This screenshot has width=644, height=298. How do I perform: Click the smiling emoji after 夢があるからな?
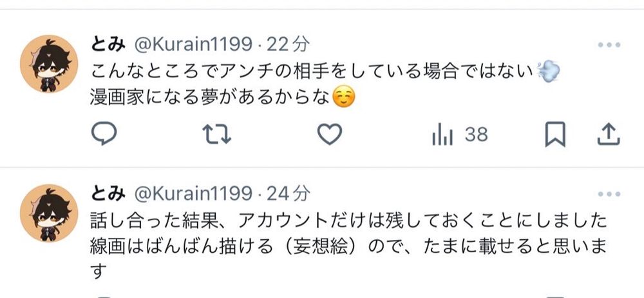click(343, 98)
